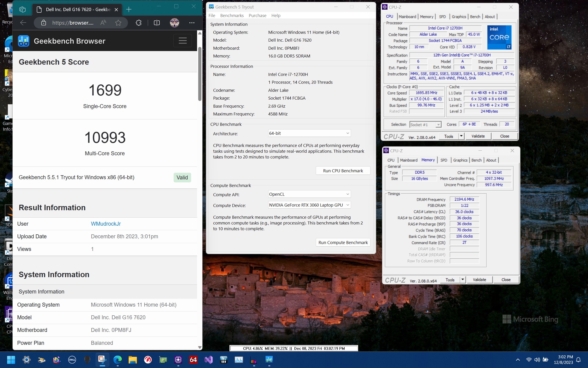Click Validate in top CPU-Z window
This screenshot has width=588, height=368.
[478, 136]
